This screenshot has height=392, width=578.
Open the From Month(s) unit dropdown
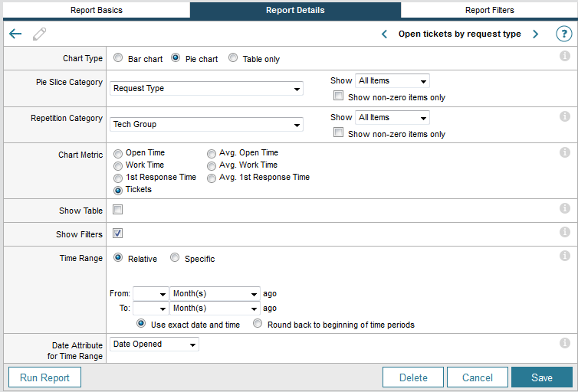coord(215,294)
